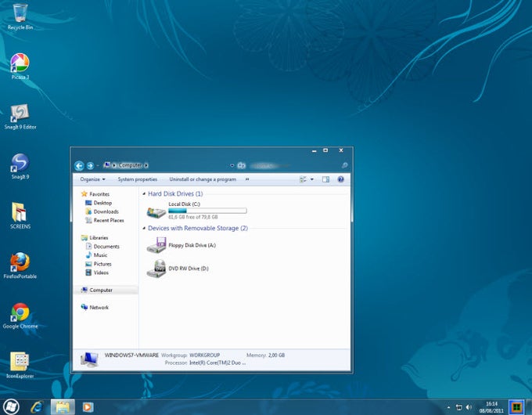Click the arrow before Computer in breadcrumb
532x415 pixels.
(114, 165)
